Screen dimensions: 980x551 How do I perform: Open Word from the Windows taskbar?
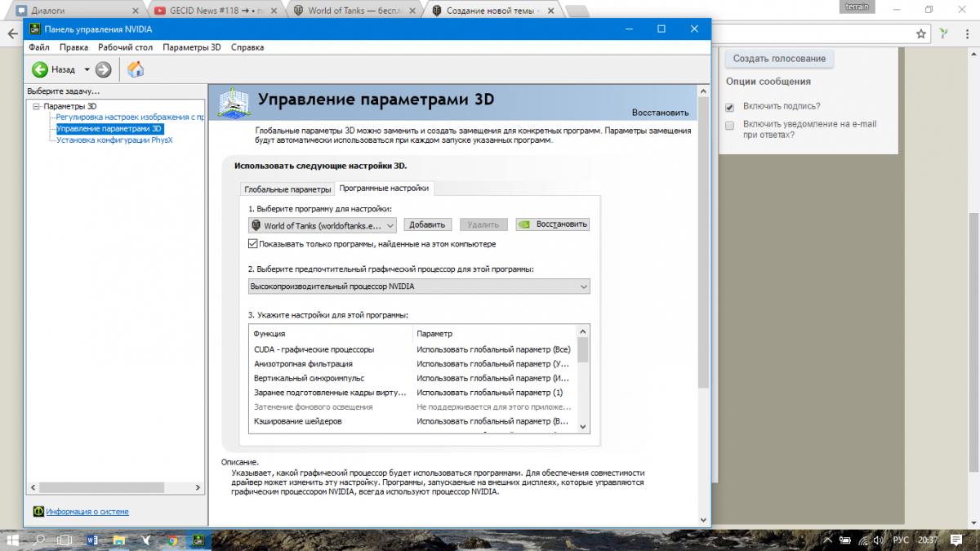[x=91, y=540]
